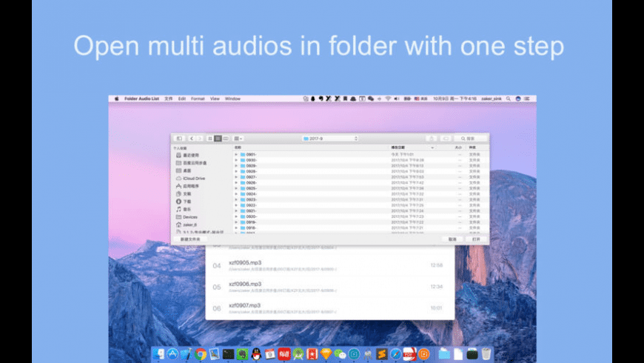Open the Format menu
Screen dimensions: 644x363
(x=198, y=99)
